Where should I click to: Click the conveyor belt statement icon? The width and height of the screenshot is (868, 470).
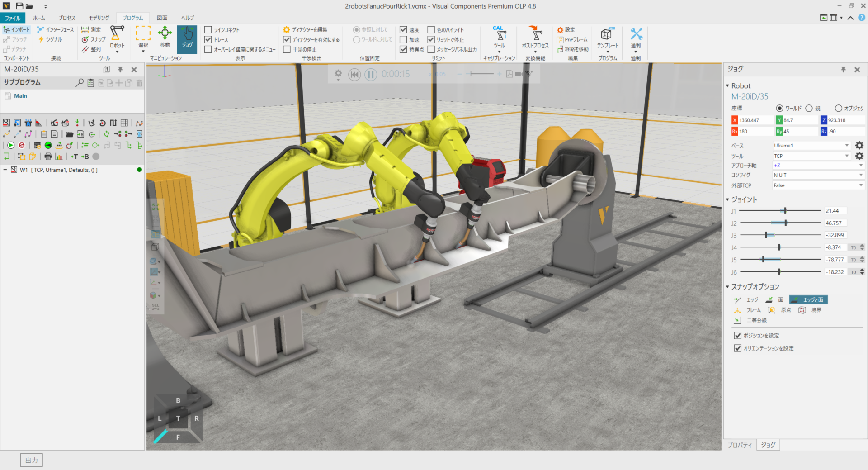(59, 145)
